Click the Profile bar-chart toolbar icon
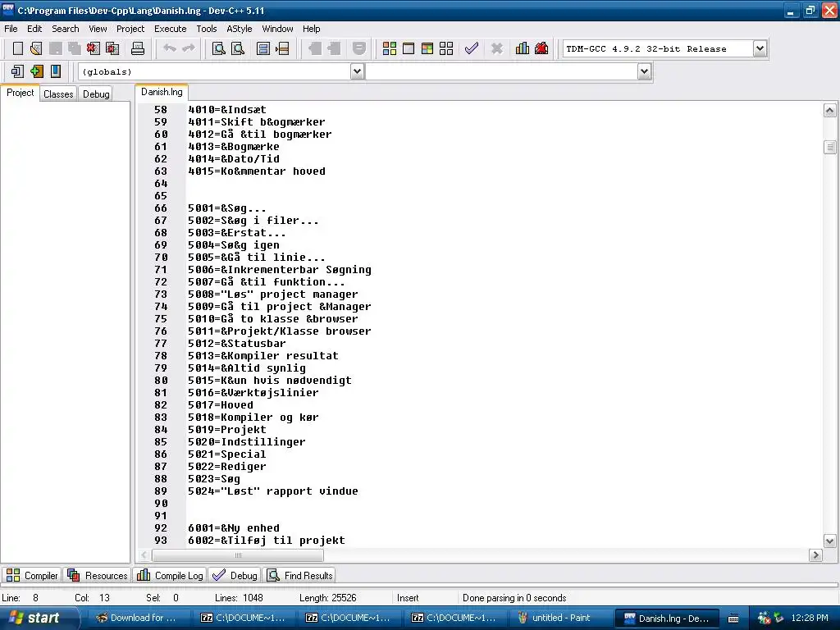The height and width of the screenshot is (630, 840). click(523, 48)
